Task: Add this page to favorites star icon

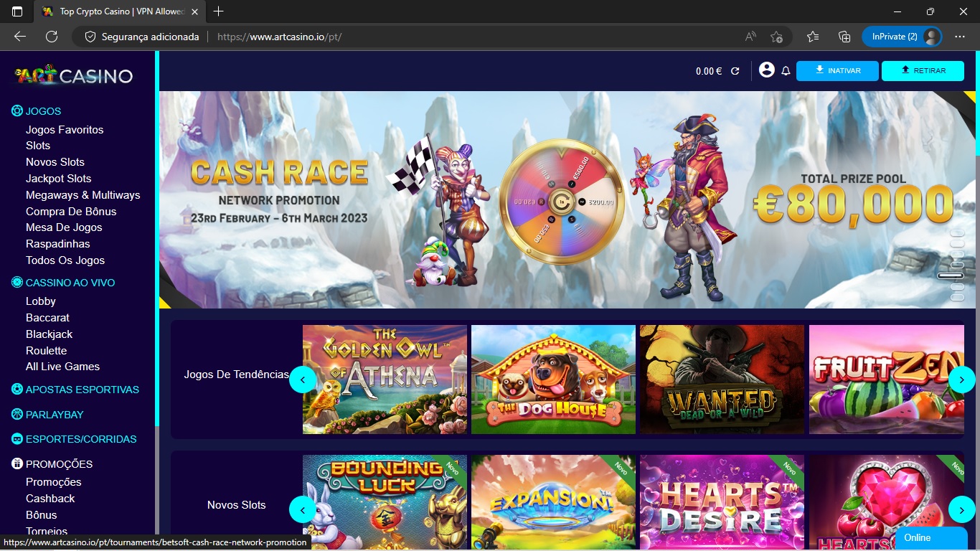Action: (776, 37)
